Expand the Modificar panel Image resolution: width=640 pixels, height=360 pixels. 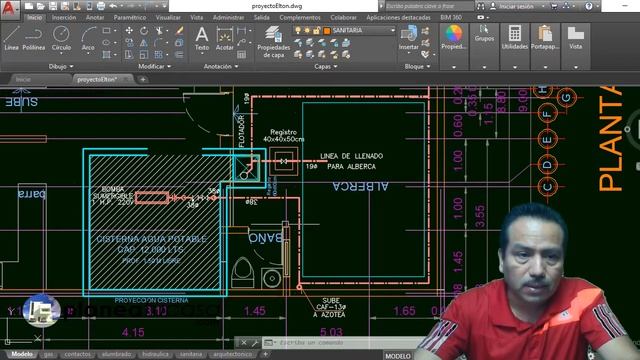155,66
